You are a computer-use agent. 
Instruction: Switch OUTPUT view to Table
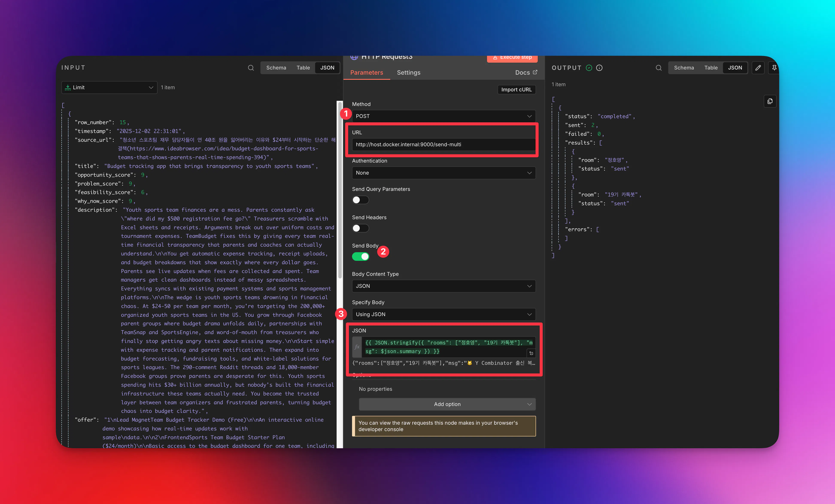[711, 68]
